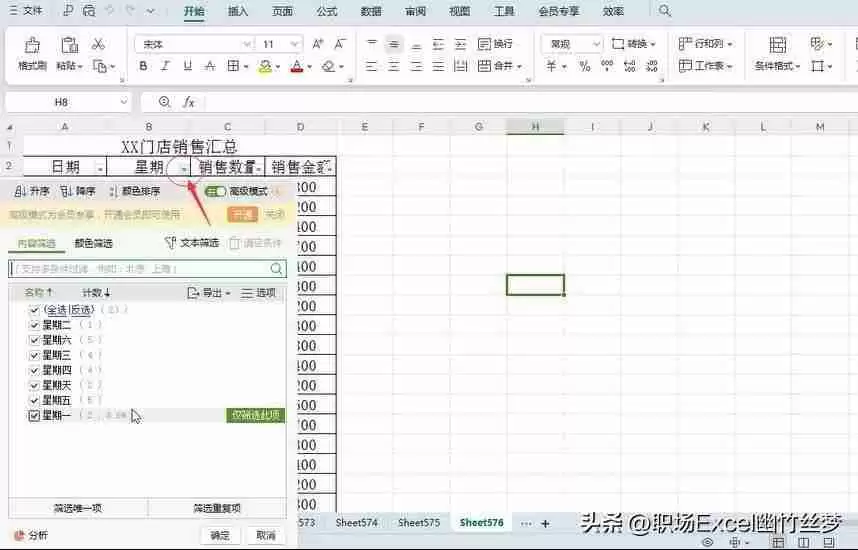The height and width of the screenshot is (550, 858).
Task: Open the font name dropdown (宋体)
Action: (247, 44)
